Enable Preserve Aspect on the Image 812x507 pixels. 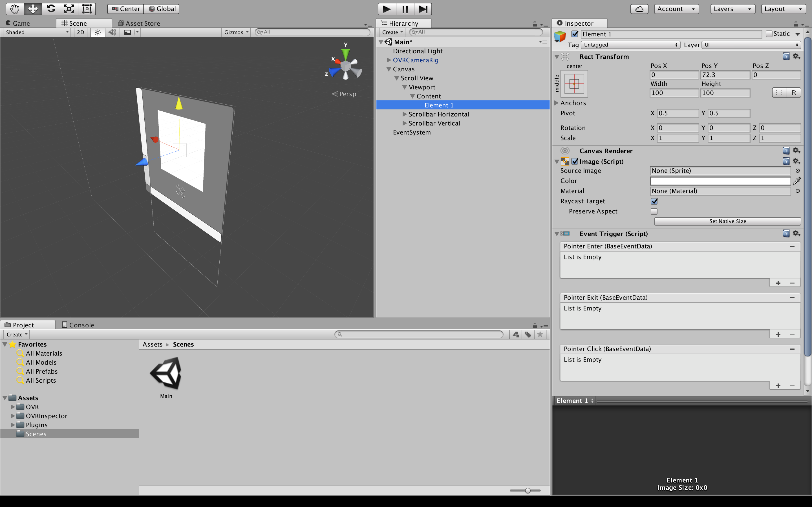(x=654, y=211)
